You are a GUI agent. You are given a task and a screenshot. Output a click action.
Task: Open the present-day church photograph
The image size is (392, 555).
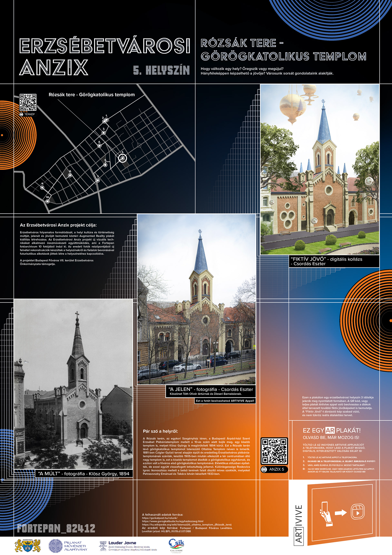pyautogui.click(x=196, y=299)
